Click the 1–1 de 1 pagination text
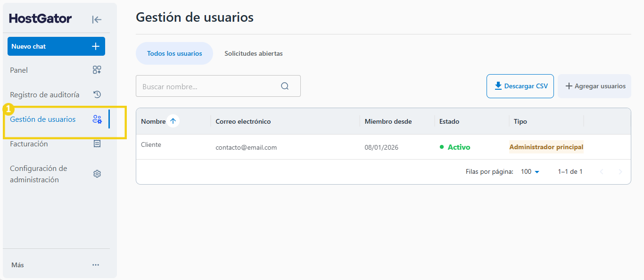Viewport: 644px width, 280px height. coord(570,172)
